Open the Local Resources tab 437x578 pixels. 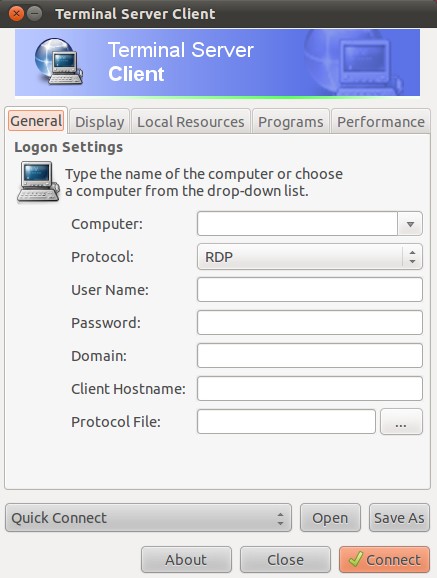[191, 122]
